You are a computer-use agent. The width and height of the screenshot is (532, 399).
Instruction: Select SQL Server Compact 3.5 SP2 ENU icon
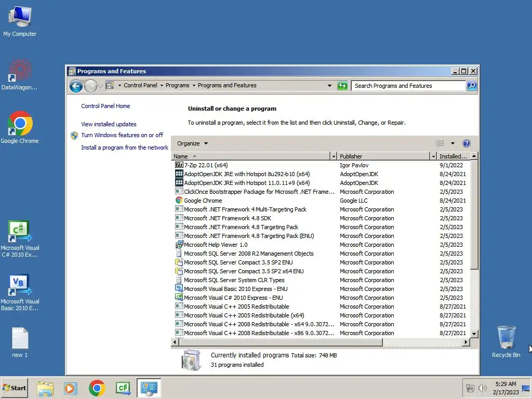[x=179, y=262]
